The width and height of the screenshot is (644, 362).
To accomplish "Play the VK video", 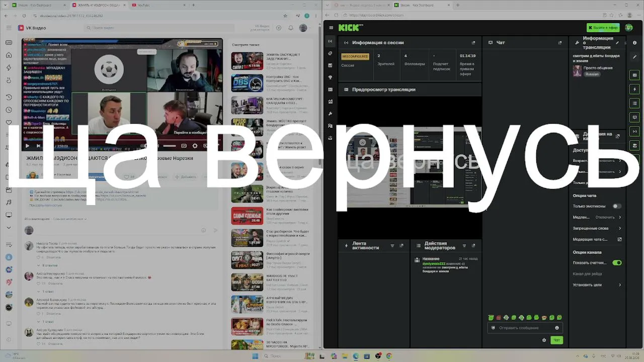I will click(27, 146).
